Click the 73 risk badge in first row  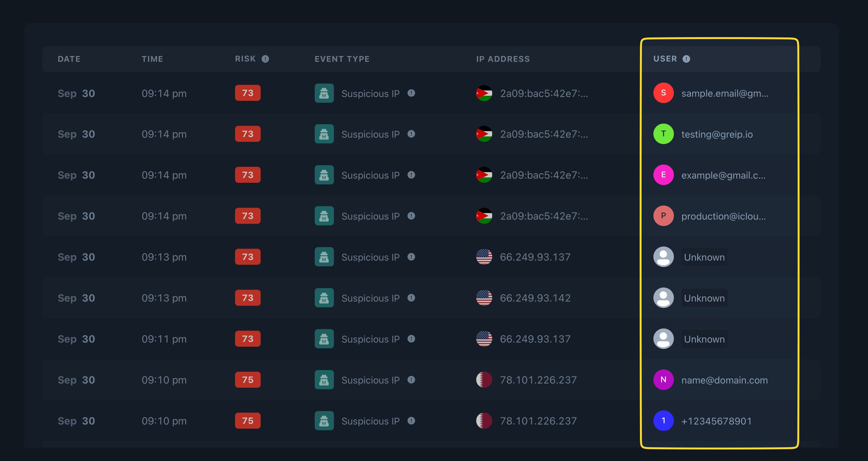(x=247, y=93)
